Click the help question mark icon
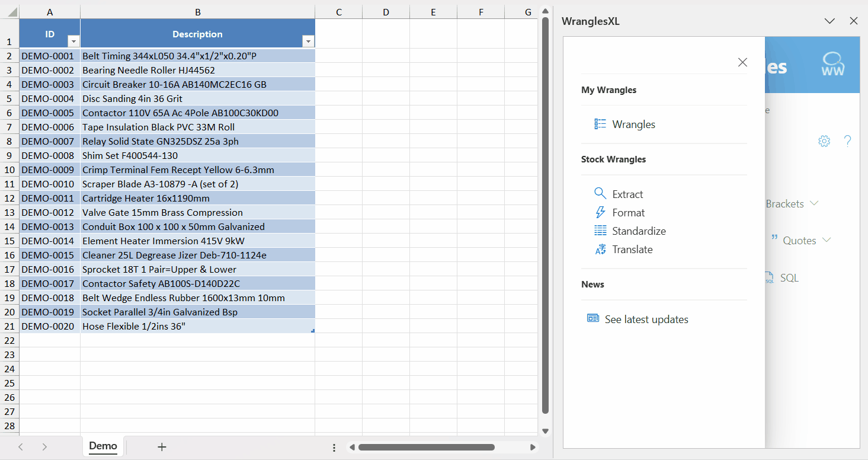This screenshot has width=868, height=460. (847, 141)
